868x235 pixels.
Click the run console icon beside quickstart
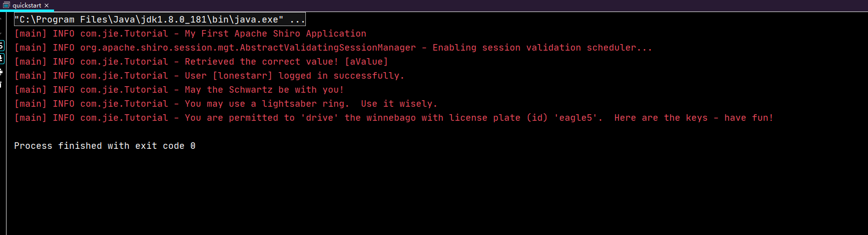click(7, 6)
